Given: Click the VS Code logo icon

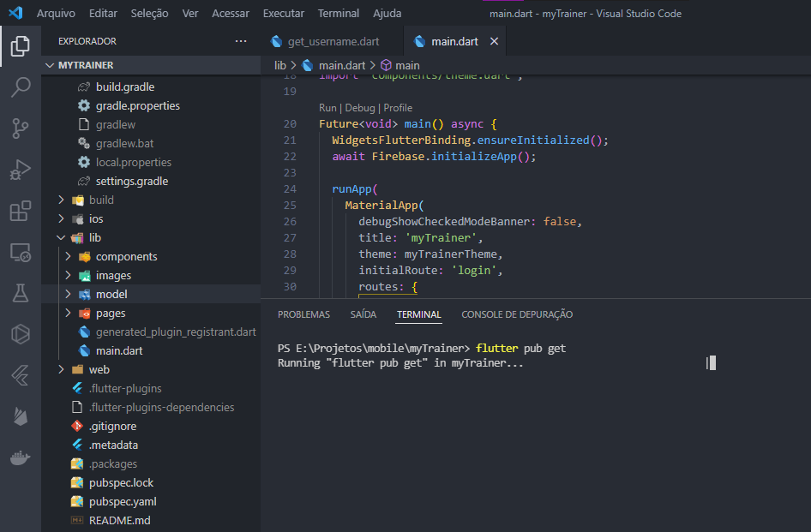Looking at the screenshot, I should [x=15, y=13].
